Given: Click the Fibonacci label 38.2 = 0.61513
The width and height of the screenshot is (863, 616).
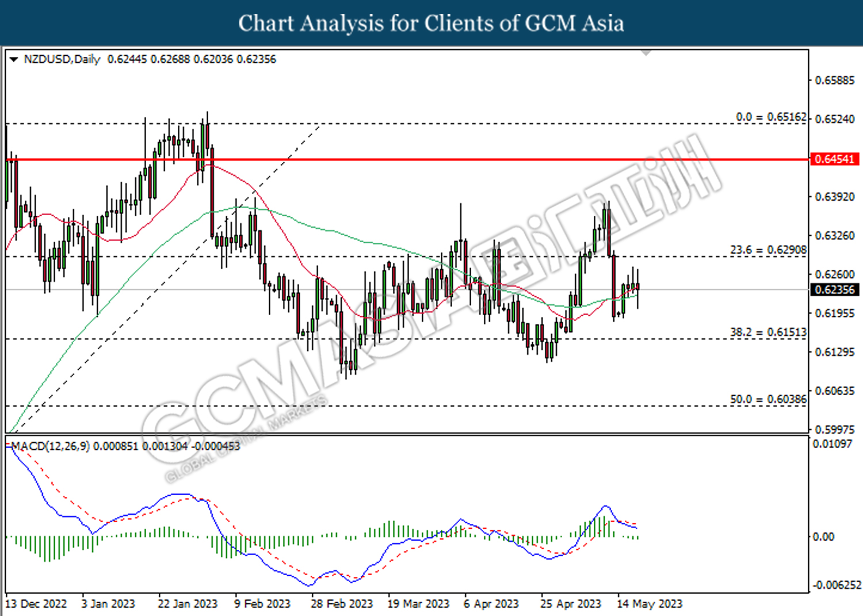Looking at the screenshot, I should pos(769,332).
